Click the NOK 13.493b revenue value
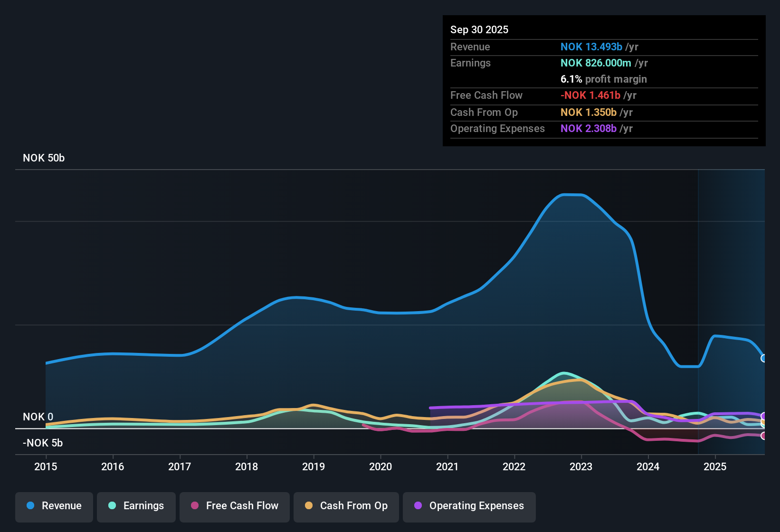Image resolution: width=780 pixels, height=532 pixels. pos(591,47)
